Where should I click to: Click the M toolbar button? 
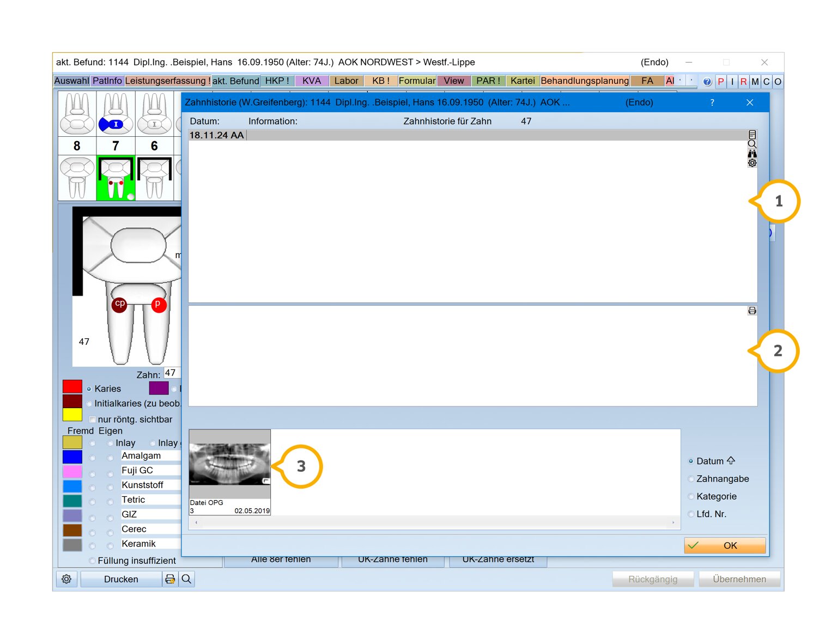pyautogui.click(x=755, y=82)
